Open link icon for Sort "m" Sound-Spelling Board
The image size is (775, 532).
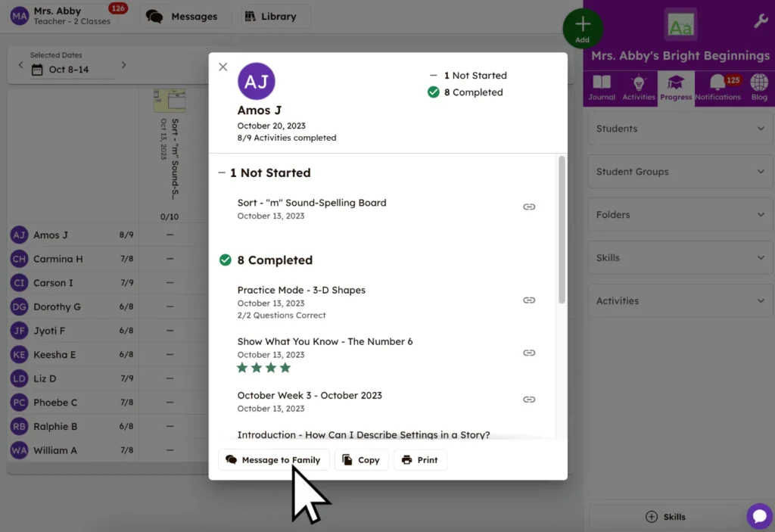[x=529, y=207]
